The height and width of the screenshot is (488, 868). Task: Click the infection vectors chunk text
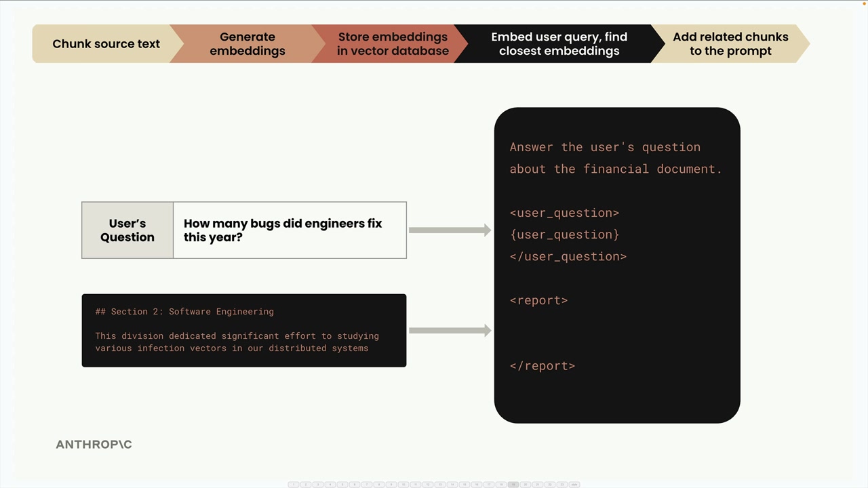237,342
